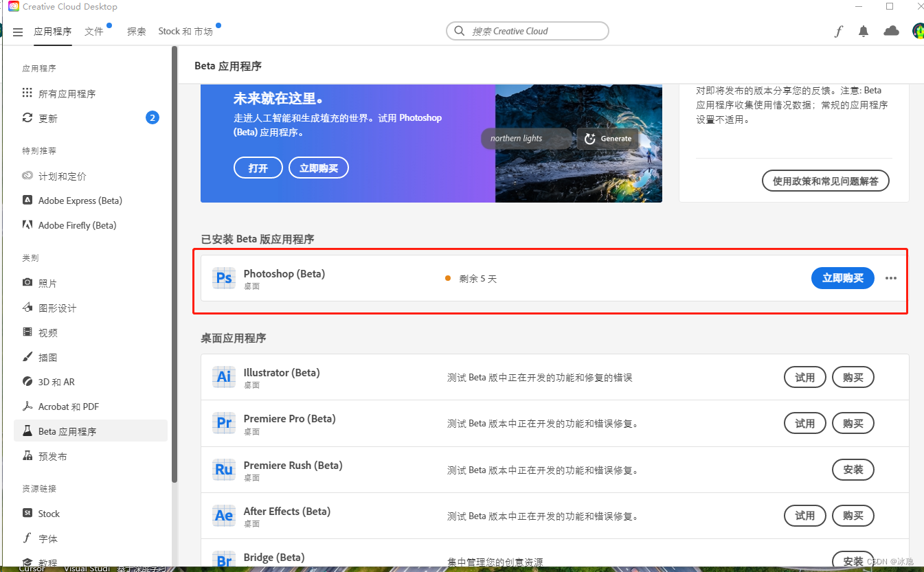924x572 pixels.
Task: Click the fonts 'f' icon in header
Action: pyautogui.click(x=838, y=32)
